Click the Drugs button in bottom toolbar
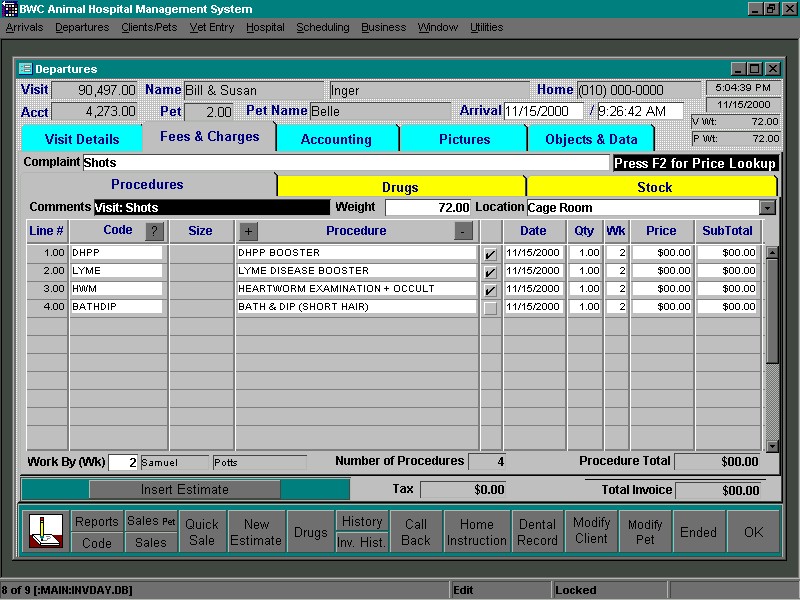The height and width of the screenshot is (600, 800). (x=311, y=532)
